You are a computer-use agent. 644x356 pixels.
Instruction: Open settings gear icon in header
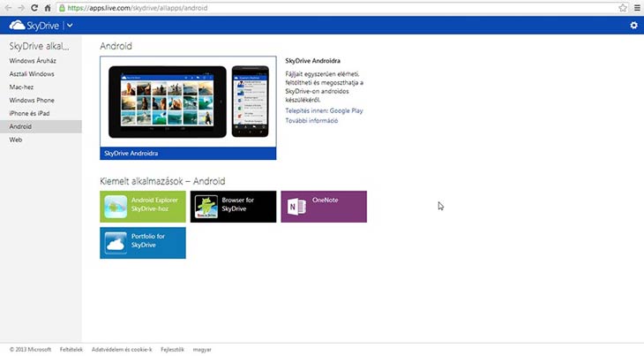[x=633, y=26]
